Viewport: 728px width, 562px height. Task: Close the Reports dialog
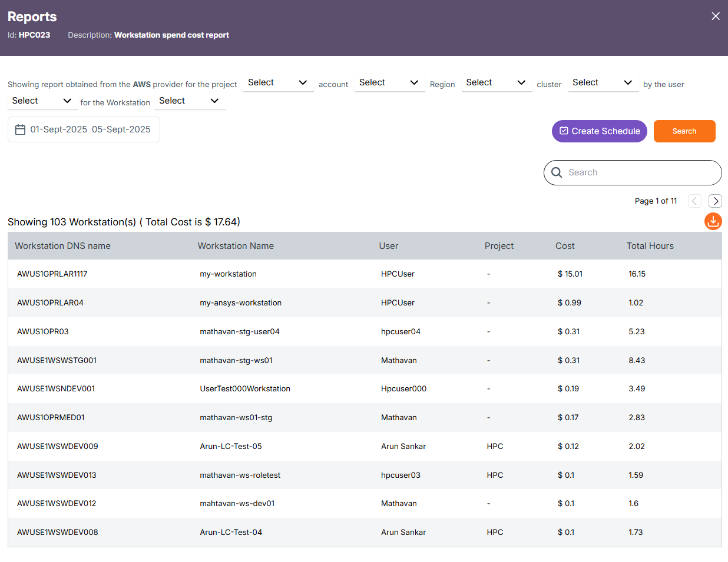[x=716, y=16]
